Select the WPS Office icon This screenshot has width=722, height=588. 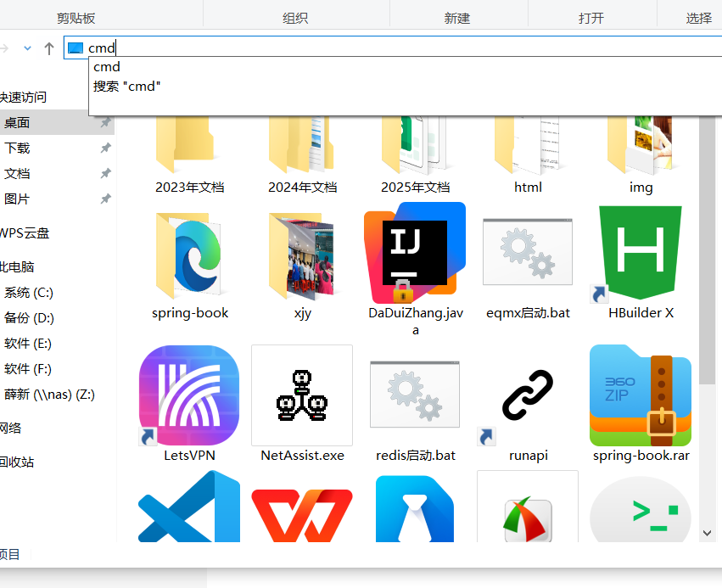pyautogui.click(x=302, y=515)
